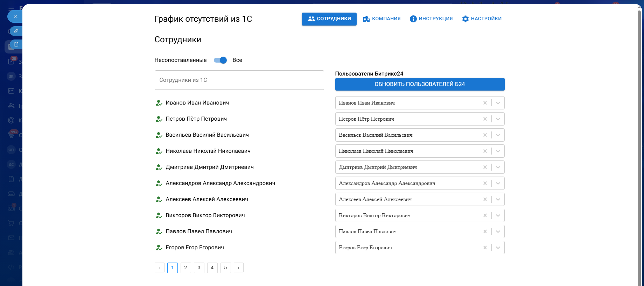Open dropdown arrow for Алексеев Алексей Алексеевич
This screenshot has height=286, width=644.
(498, 199)
